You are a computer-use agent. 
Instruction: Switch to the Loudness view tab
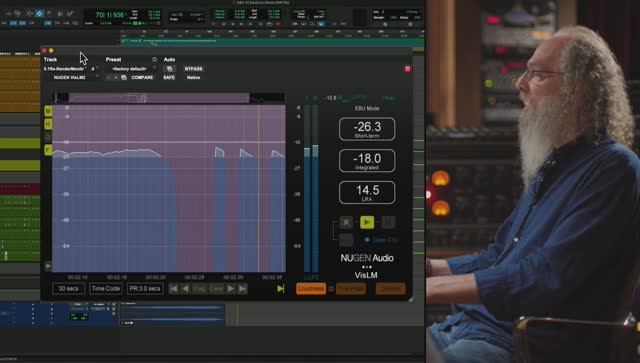point(311,289)
